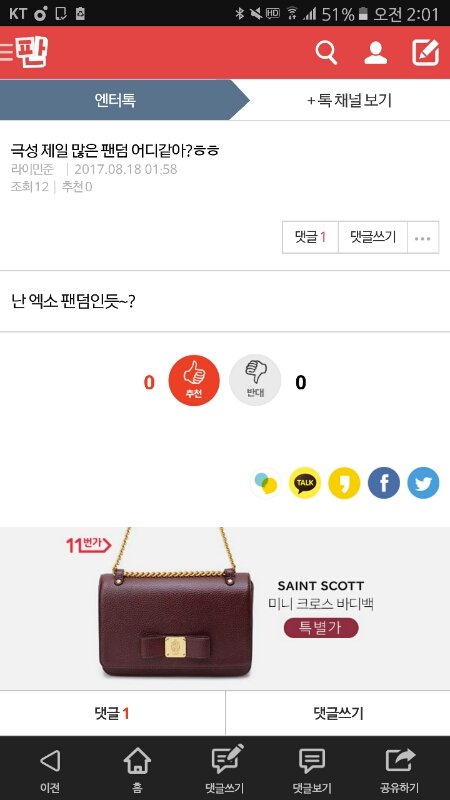Screen dimensions: 450x800
Task: Tap 이전 back button in bottom bar
Action: [x=50, y=770]
